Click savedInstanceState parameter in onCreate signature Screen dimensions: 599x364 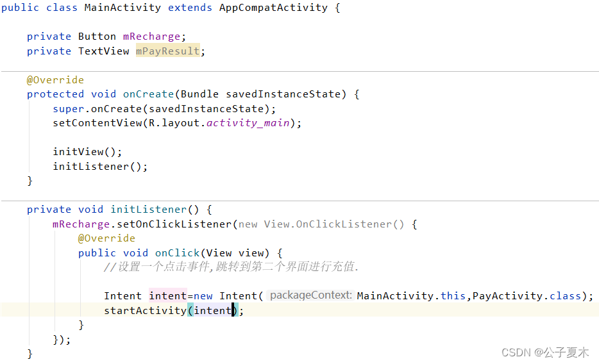point(283,94)
